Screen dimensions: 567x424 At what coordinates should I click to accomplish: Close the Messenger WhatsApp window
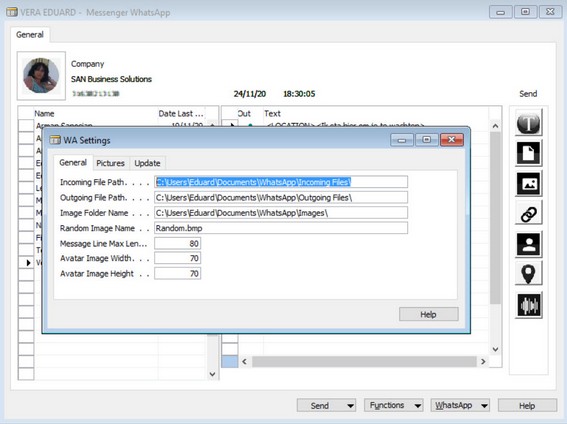tap(550, 12)
